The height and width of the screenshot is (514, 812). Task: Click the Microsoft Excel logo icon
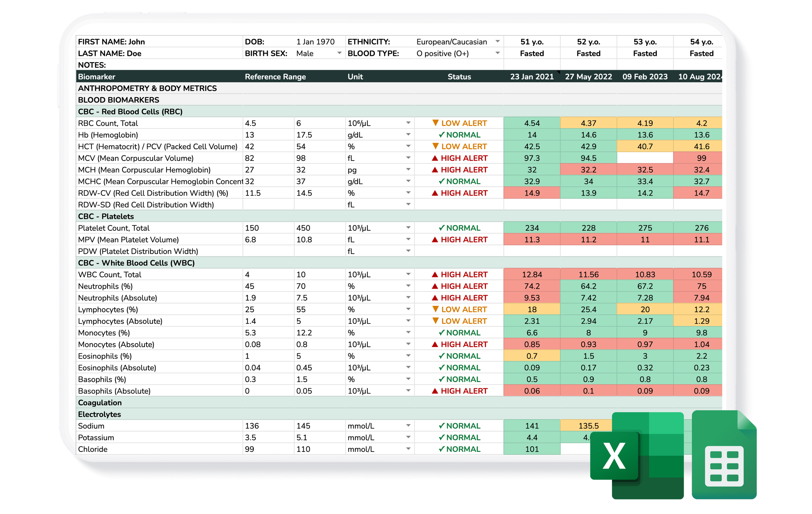[x=637, y=455]
